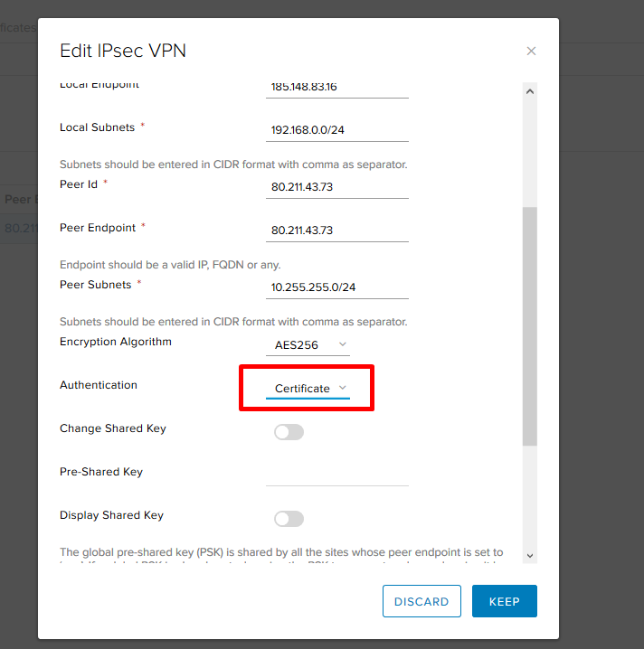Toggle the Display Shared Key switch
The image size is (644, 649).
[289, 519]
